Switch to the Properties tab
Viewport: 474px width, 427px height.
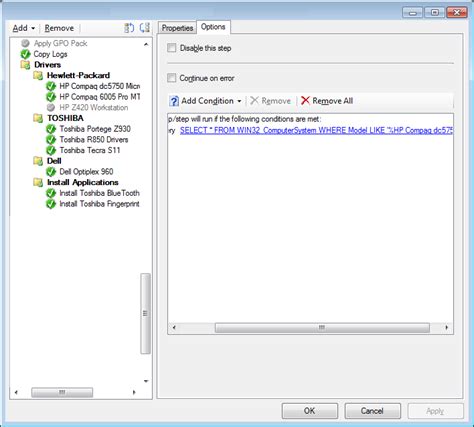(x=177, y=28)
